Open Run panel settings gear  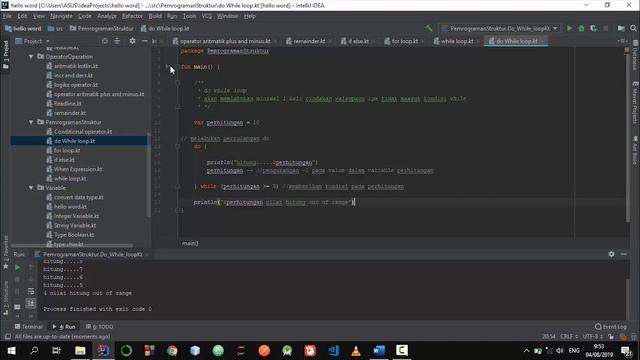click(x=611, y=254)
